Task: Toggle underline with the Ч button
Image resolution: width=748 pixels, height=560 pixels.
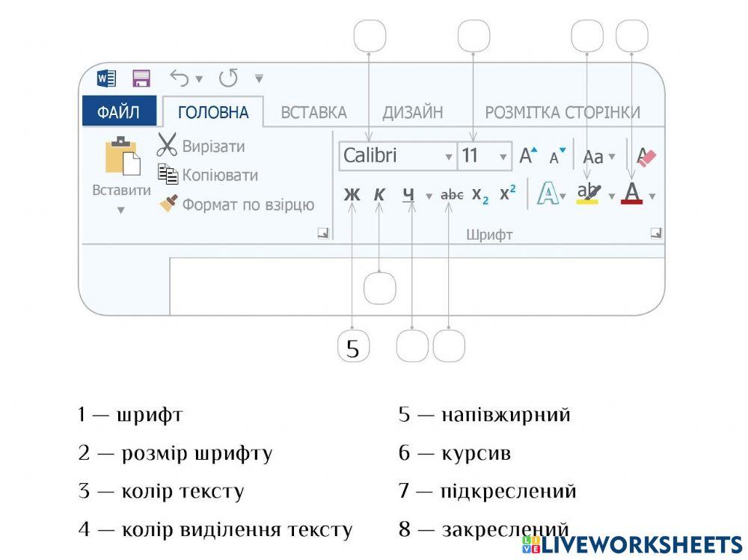Action: tap(410, 195)
